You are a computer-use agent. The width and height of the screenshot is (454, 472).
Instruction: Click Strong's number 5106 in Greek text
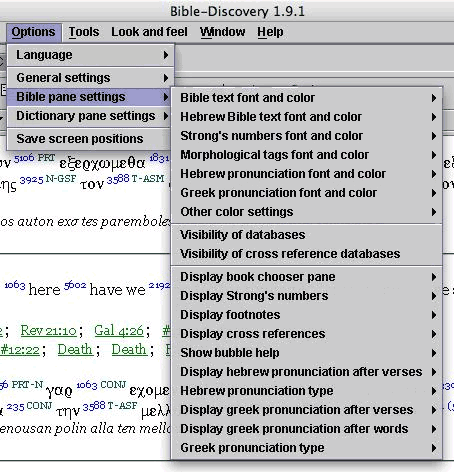click(x=24, y=158)
